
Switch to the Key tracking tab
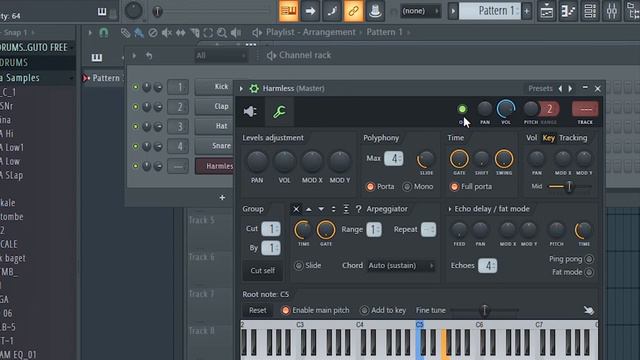point(549,138)
